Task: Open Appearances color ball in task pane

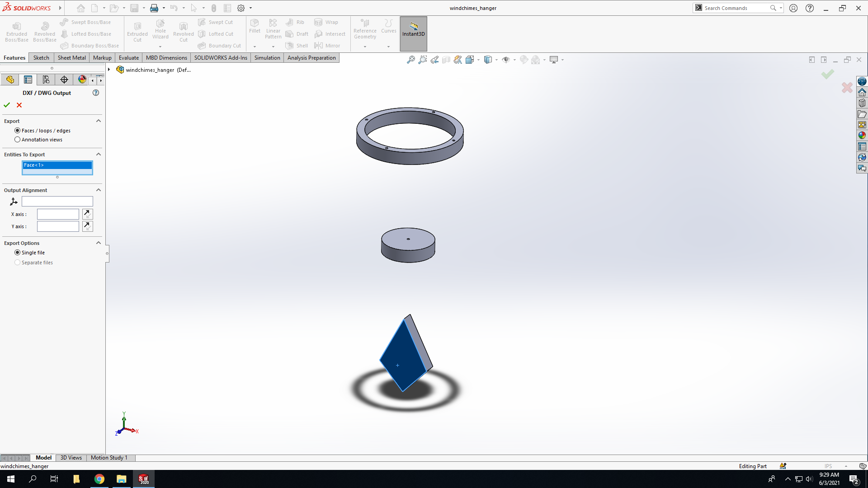Action: 862,136
